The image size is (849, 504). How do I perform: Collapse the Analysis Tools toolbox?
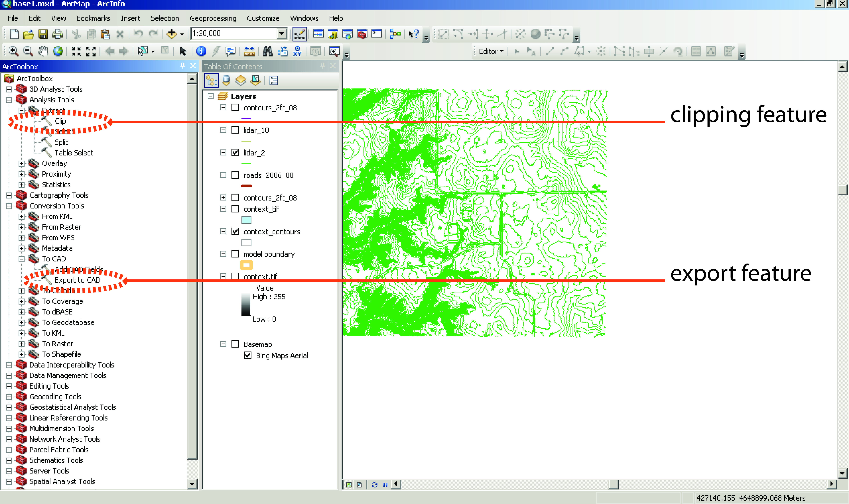9,100
